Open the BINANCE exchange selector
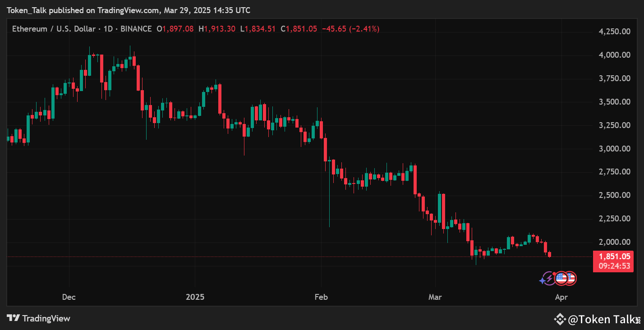This screenshot has width=644, height=330. coord(136,28)
